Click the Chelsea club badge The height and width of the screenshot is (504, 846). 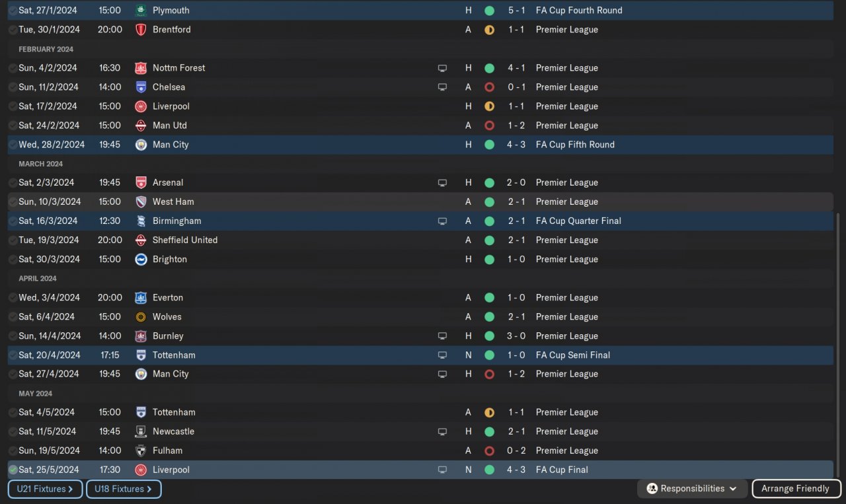(x=141, y=87)
